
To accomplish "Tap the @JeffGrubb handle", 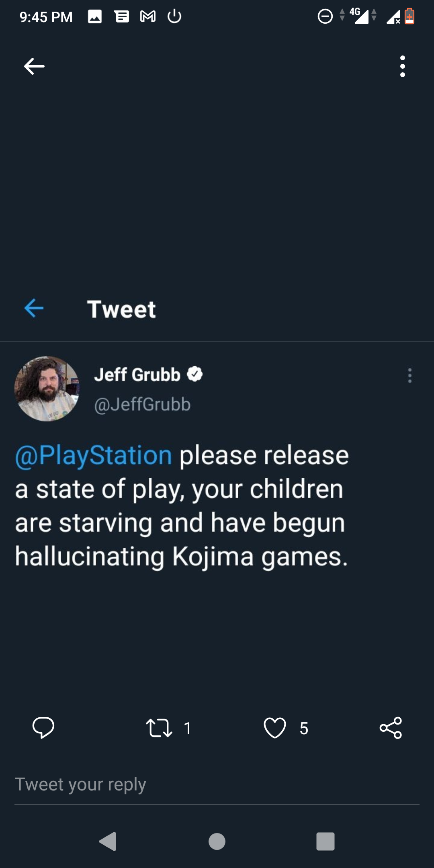I will (142, 404).
